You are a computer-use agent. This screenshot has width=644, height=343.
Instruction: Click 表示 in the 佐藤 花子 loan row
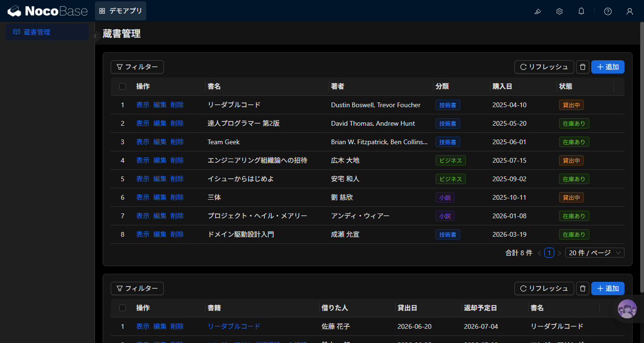143,326
